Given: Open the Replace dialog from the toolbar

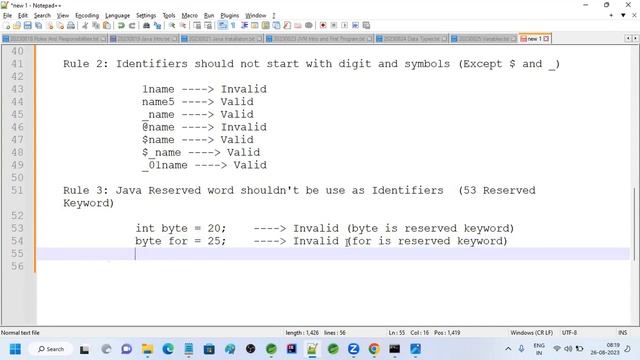Looking at the screenshot, I should (x=157, y=25).
